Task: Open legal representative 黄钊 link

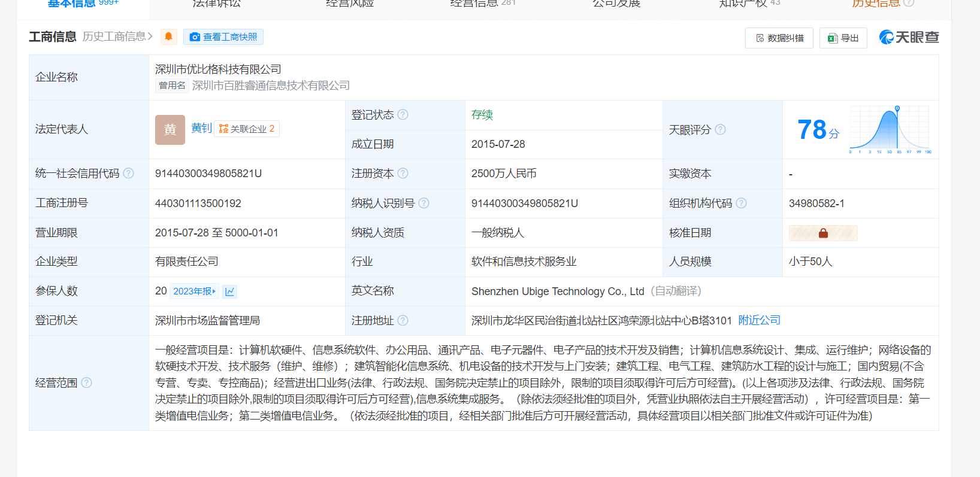Action: pyautogui.click(x=201, y=128)
